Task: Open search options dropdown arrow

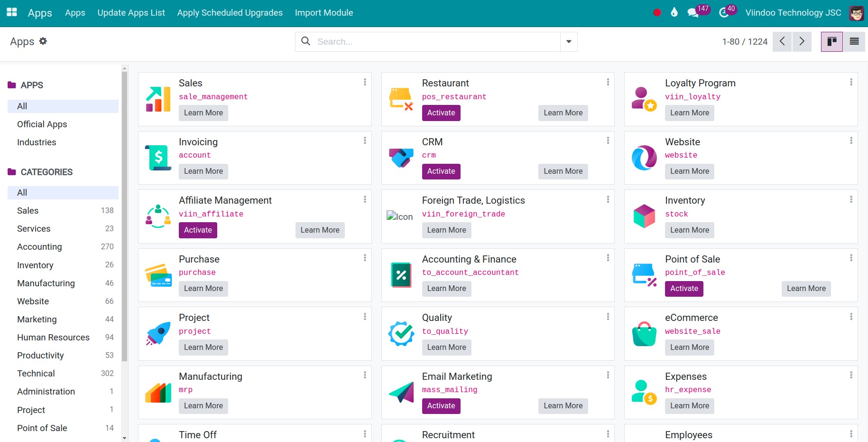Action: [x=569, y=42]
